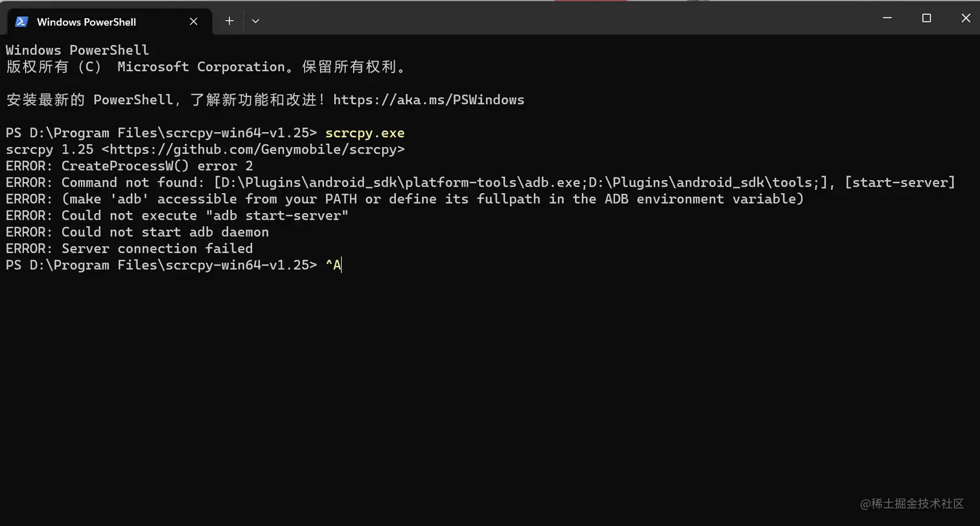980x526 pixels.
Task: Open a new tab with the plus icon
Action: pos(229,21)
